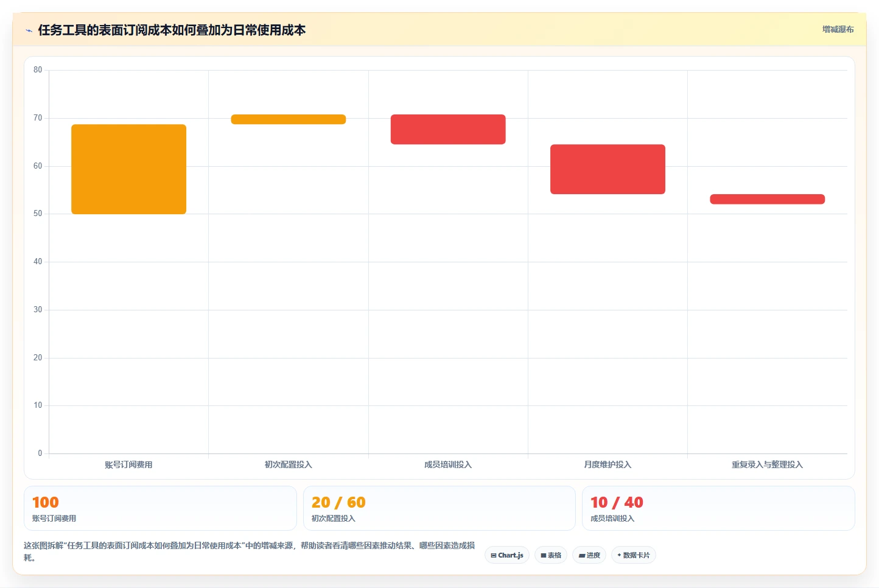Click the axis label 成员培训投入

448,464
